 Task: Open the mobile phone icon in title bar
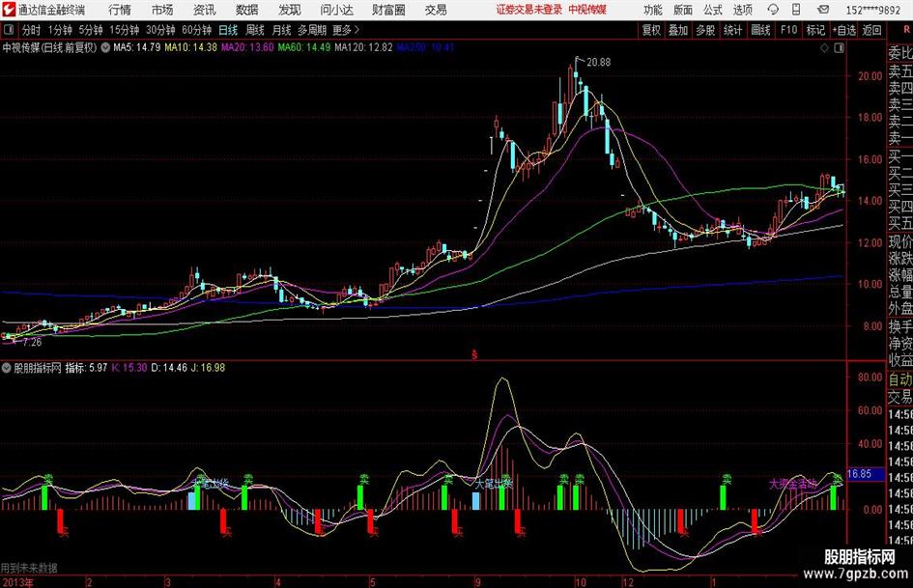coord(796,10)
